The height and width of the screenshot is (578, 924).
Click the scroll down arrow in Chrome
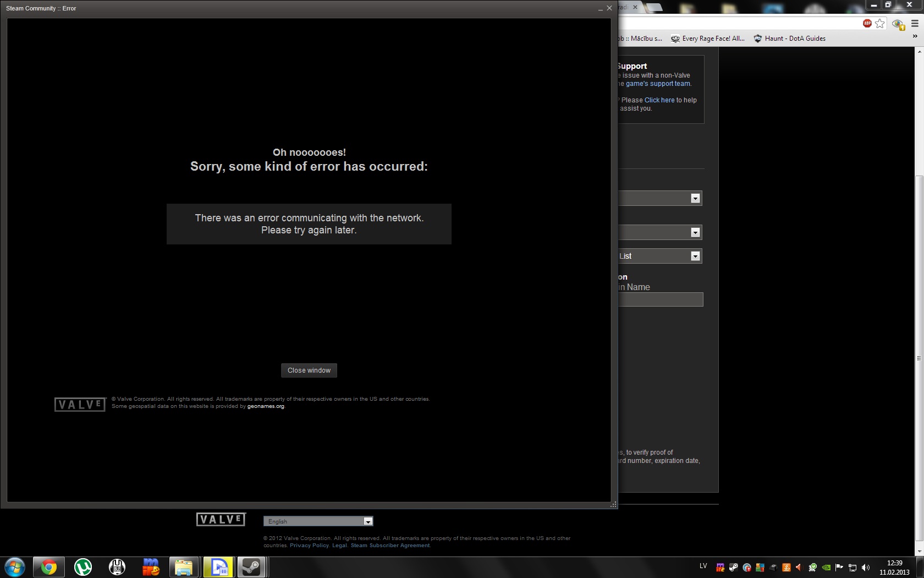[919, 552]
